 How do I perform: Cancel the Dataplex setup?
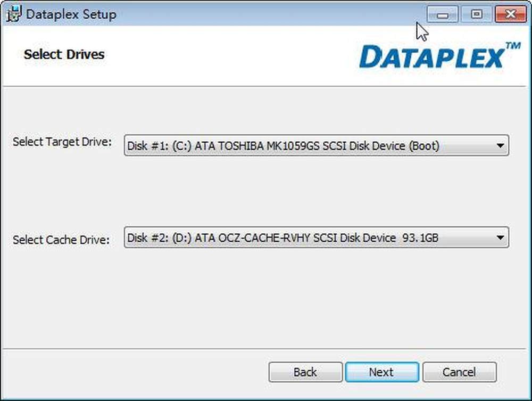(459, 372)
